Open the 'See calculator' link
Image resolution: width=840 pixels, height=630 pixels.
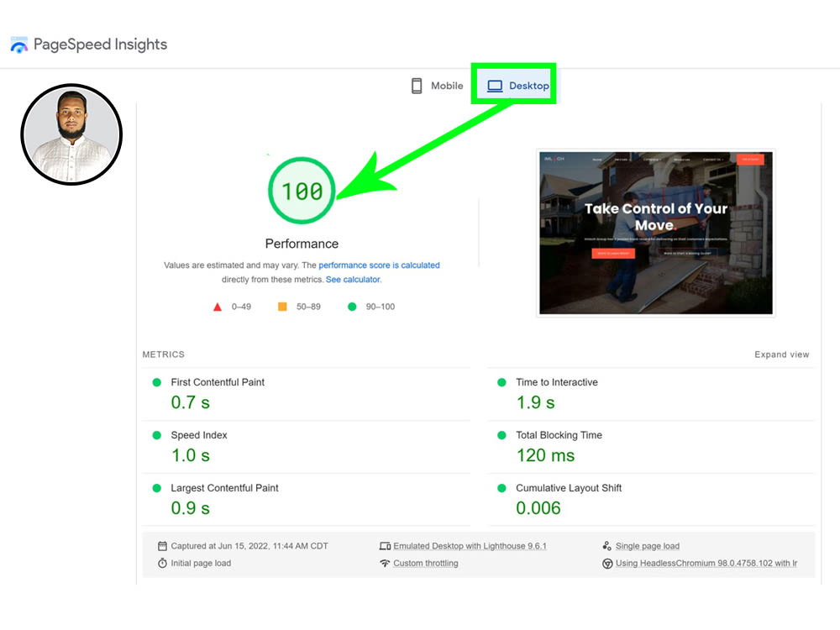353,280
